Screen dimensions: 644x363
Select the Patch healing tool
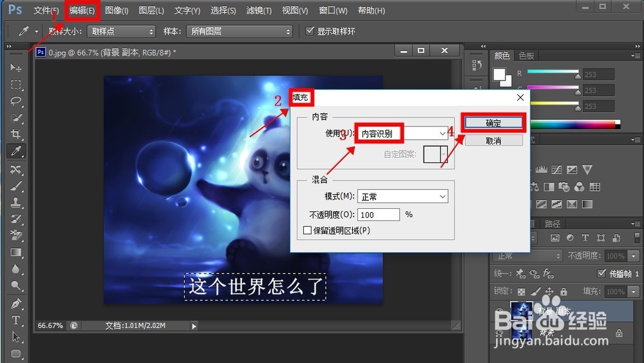point(16,170)
